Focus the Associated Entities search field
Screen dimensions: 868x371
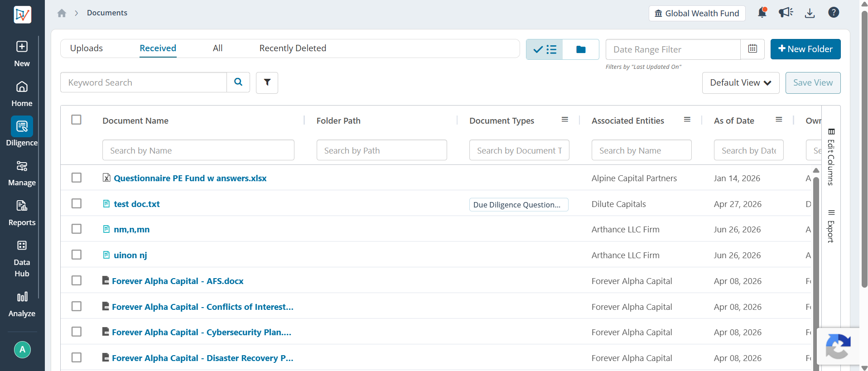click(x=641, y=150)
